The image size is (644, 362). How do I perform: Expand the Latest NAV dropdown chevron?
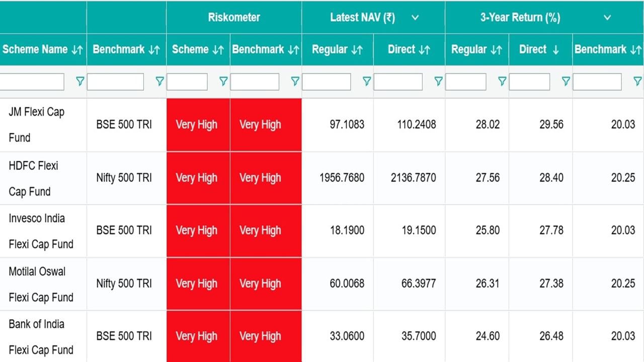tap(415, 18)
